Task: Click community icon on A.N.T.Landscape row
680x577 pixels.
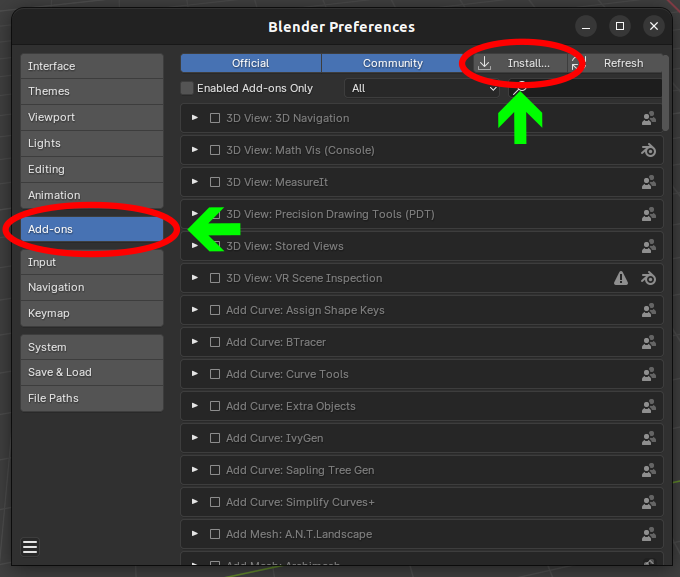Action: pos(649,534)
